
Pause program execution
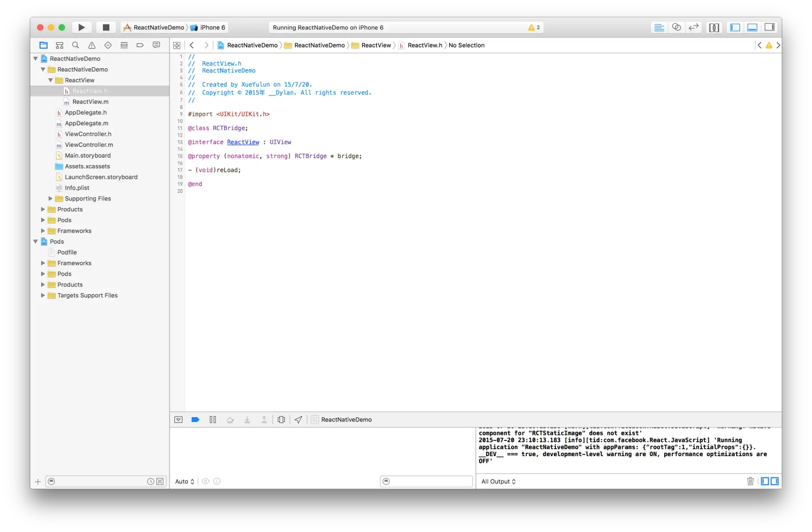(213, 420)
